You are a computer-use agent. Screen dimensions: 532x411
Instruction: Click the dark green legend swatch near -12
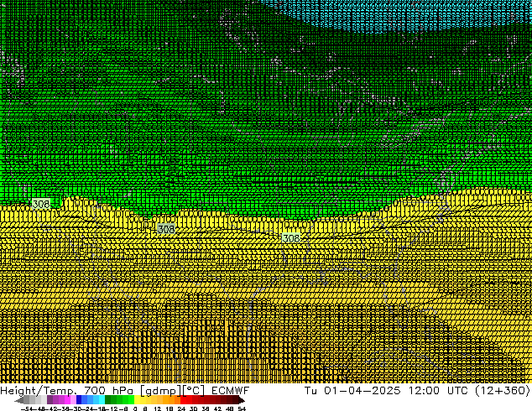[x=108, y=400]
